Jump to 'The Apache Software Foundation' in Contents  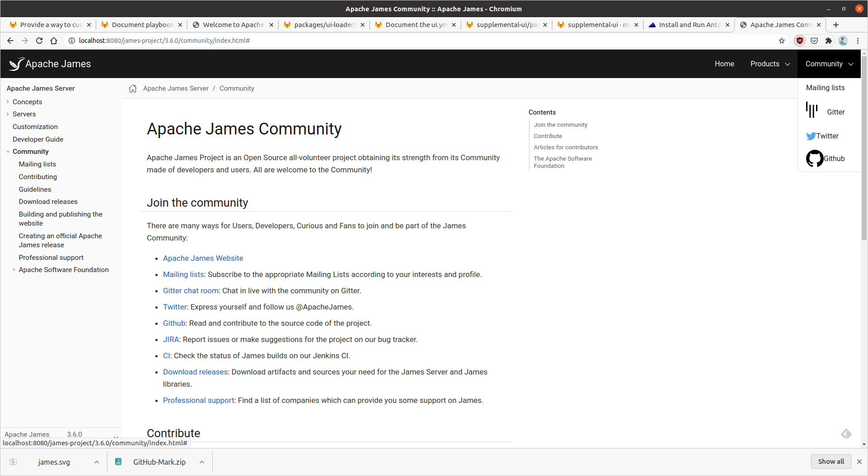[x=563, y=162]
